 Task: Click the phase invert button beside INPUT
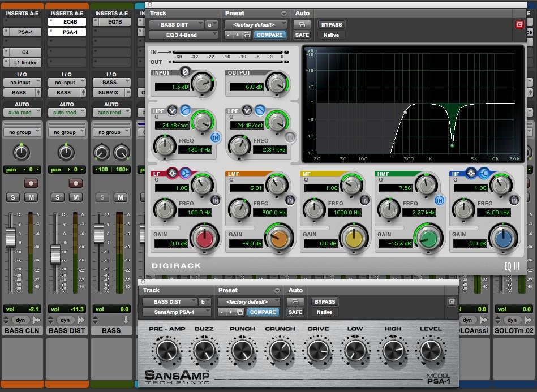tap(185, 71)
